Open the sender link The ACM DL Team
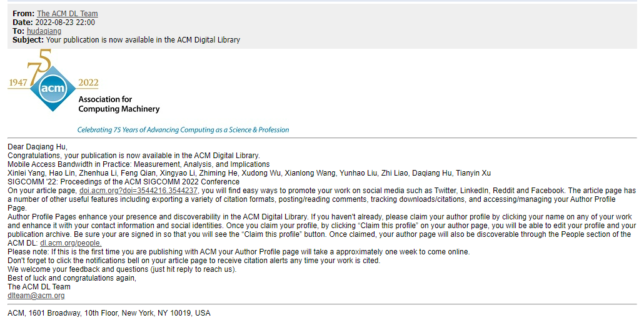 tap(68, 14)
